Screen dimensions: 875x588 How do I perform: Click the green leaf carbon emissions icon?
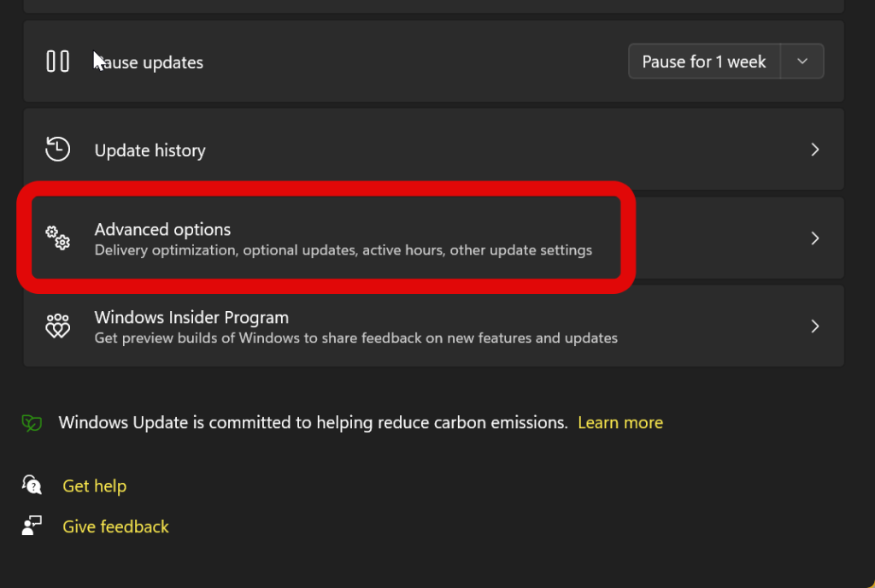pos(32,422)
